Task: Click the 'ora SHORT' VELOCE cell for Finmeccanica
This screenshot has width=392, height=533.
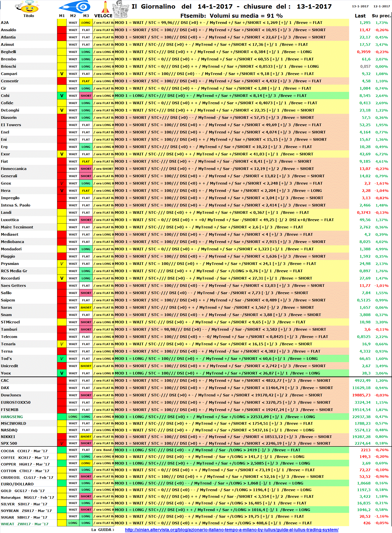Action: pyautogui.click(x=103, y=169)
